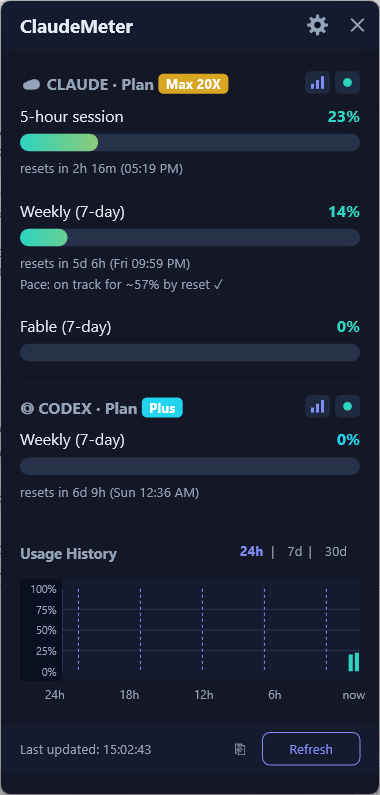Click the Claude cloud icon
This screenshot has height=795, width=380.
31,84
